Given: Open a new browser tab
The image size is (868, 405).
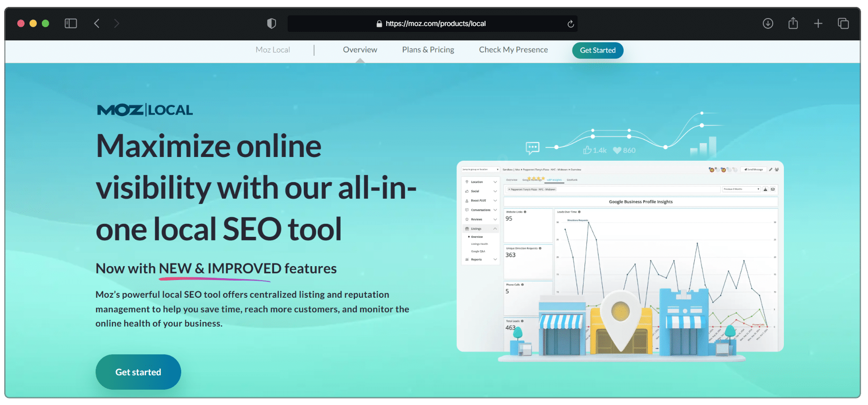Looking at the screenshot, I should coord(818,23).
